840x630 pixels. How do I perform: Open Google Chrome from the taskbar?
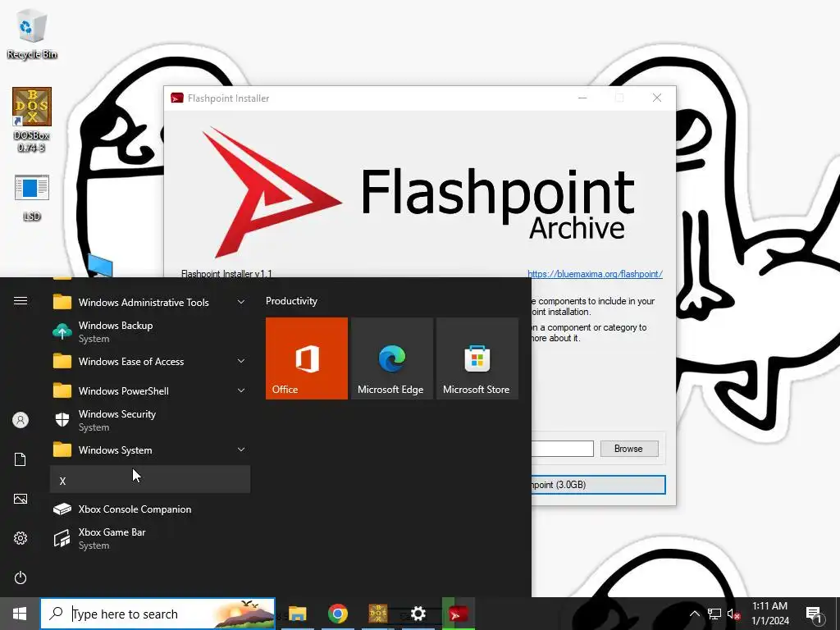click(337, 614)
